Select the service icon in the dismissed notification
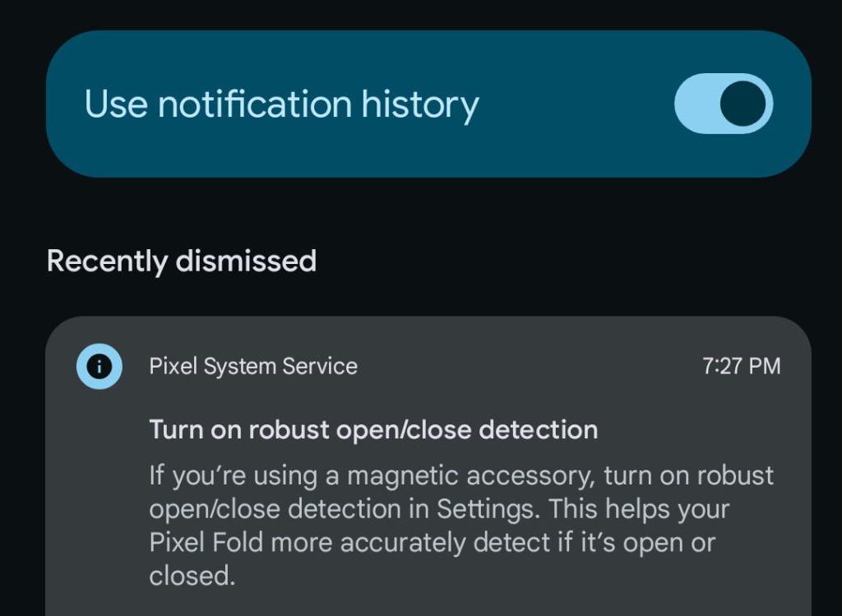842x616 pixels. click(x=99, y=366)
